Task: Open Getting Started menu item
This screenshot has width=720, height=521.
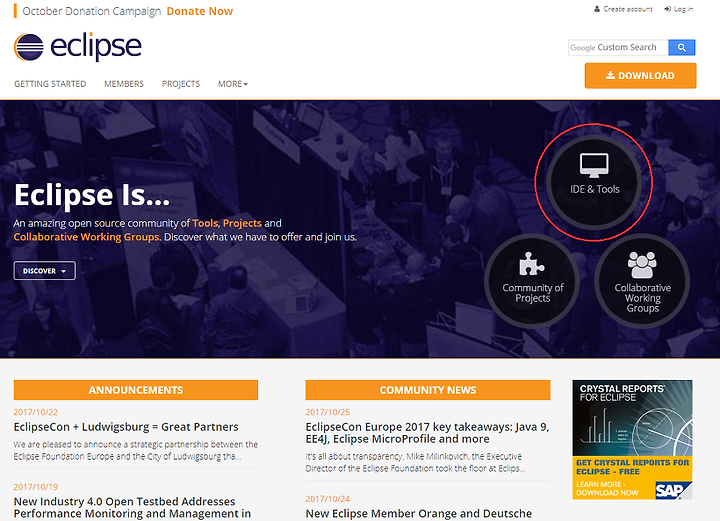Action: click(x=50, y=84)
